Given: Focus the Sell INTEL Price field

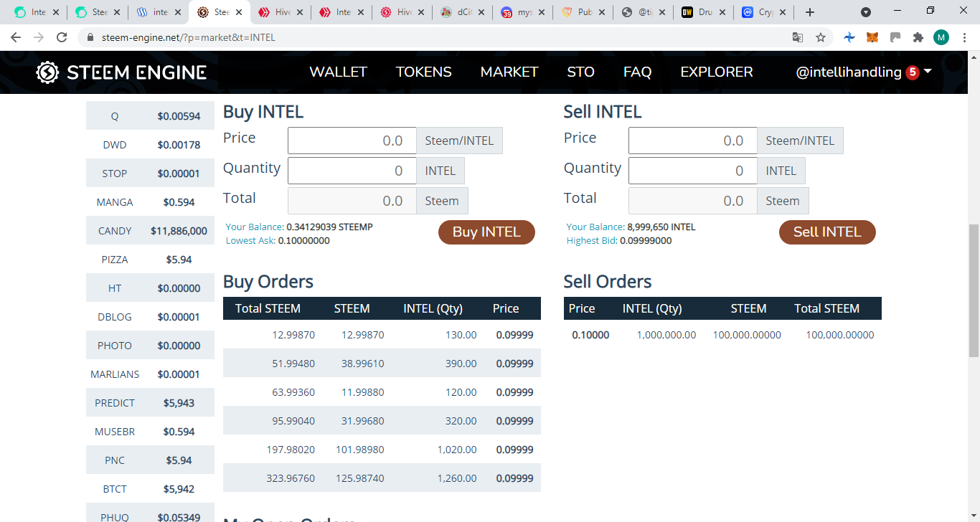Looking at the screenshot, I should click(692, 141).
